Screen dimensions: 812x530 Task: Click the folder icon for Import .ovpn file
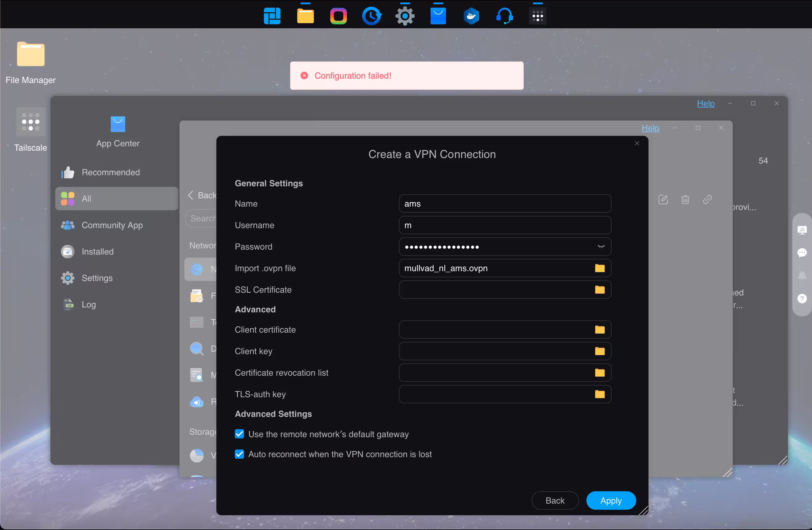click(x=599, y=268)
